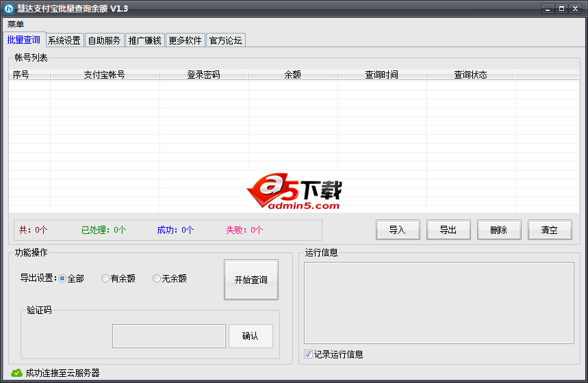Open the 菜单 menu
588x383 pixels.
(16, 25)
